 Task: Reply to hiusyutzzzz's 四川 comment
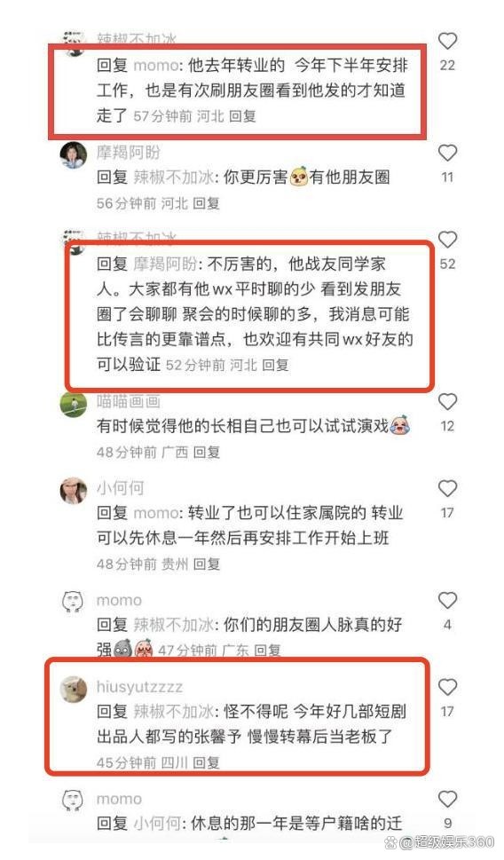point(207,762)
